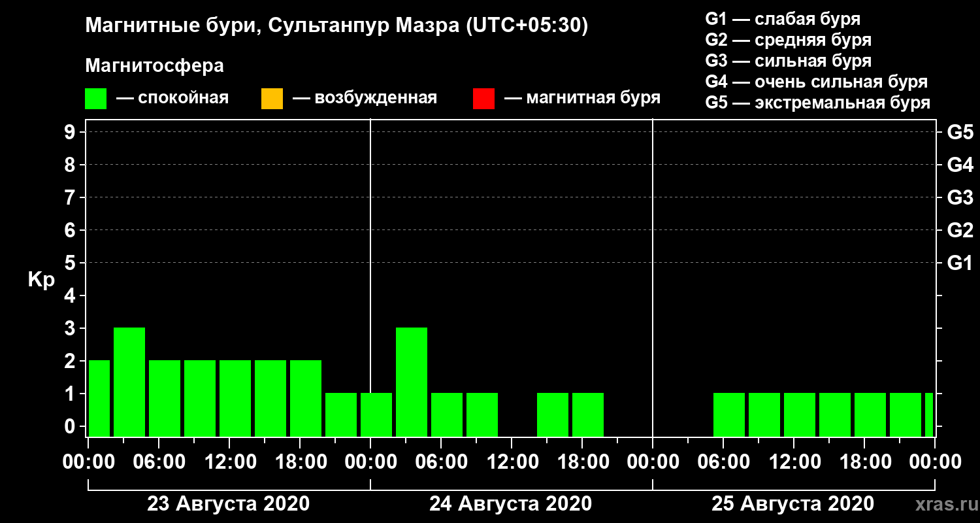Click the 06:00 Kp 1 bar on 24 August

(447, 414)
